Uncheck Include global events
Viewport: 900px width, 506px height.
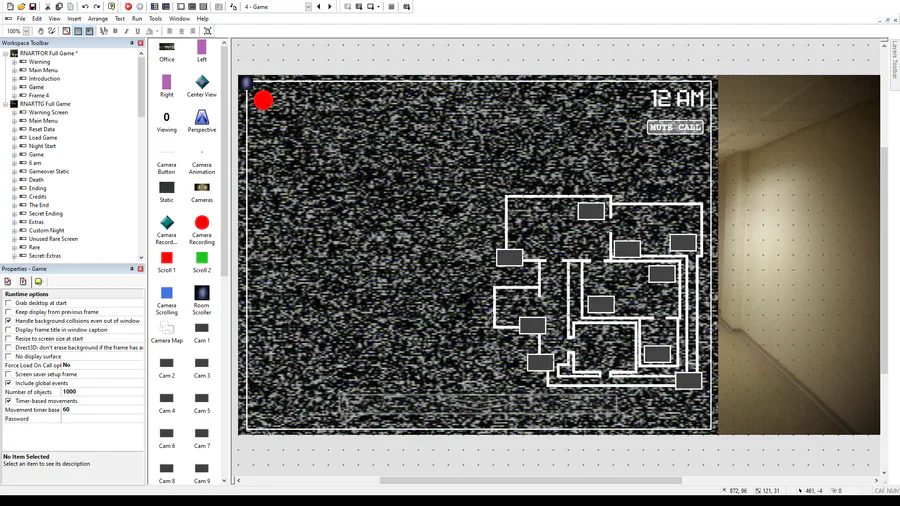tap(8, 383)
